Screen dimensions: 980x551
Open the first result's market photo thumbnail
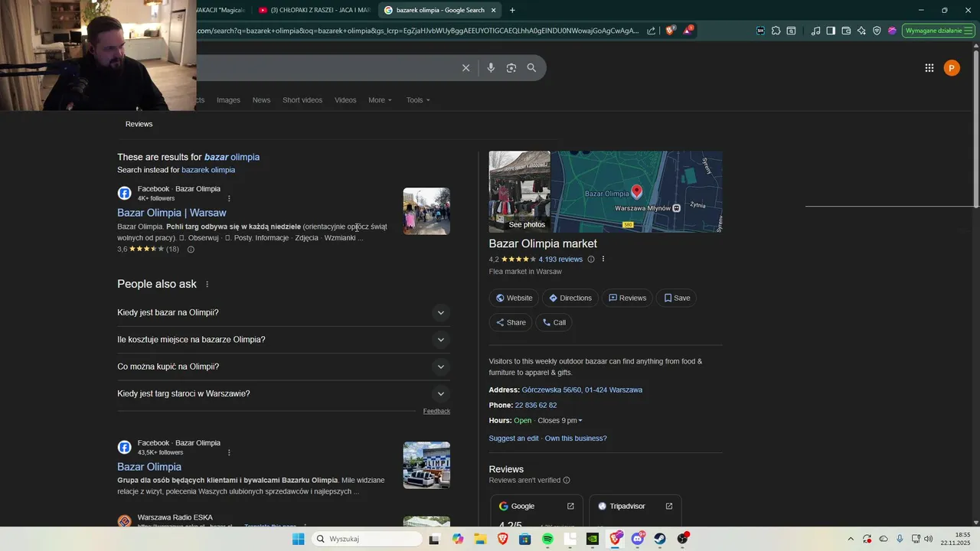(x=426, y=211)
